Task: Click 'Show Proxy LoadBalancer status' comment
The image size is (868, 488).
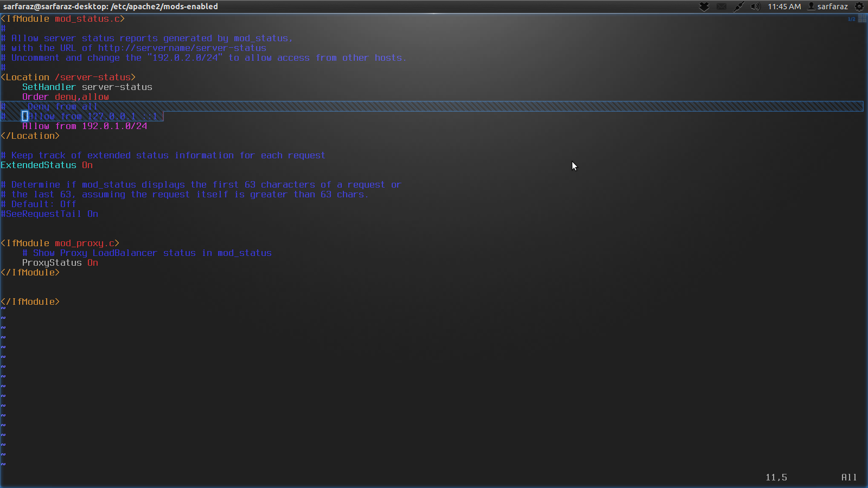Action: point(147,253)
